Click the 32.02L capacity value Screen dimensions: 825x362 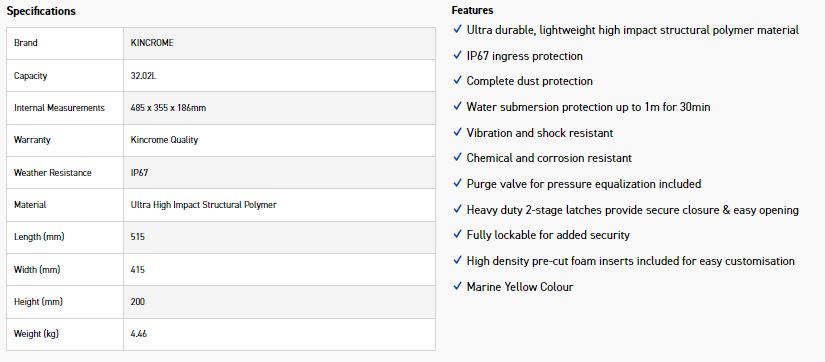coord(144,76)
